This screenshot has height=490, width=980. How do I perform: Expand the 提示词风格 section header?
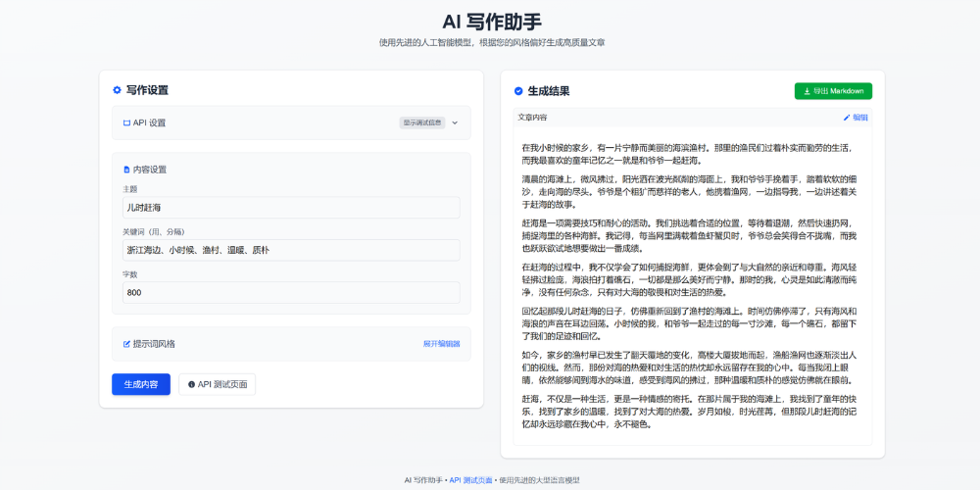pyautogui.click(x=155, y=344)
